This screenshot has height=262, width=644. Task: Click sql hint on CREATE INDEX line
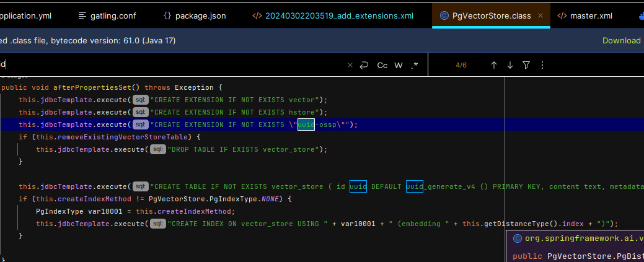[x=157, y=224]
